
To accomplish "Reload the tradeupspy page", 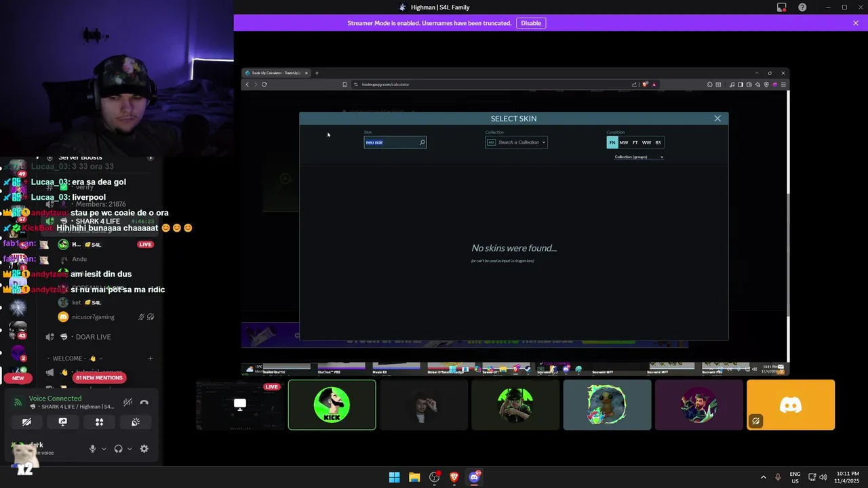I will pyautogui.click(x=264, y=85).
